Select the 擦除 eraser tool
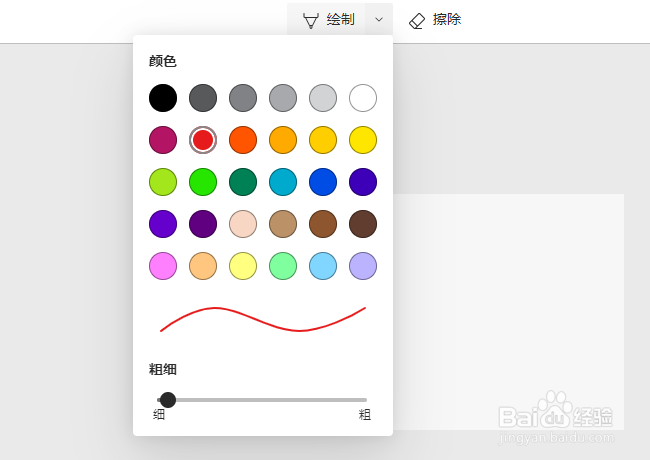Image resolution: width=650 pixels, height=460 pixels. tap(435, 20)
